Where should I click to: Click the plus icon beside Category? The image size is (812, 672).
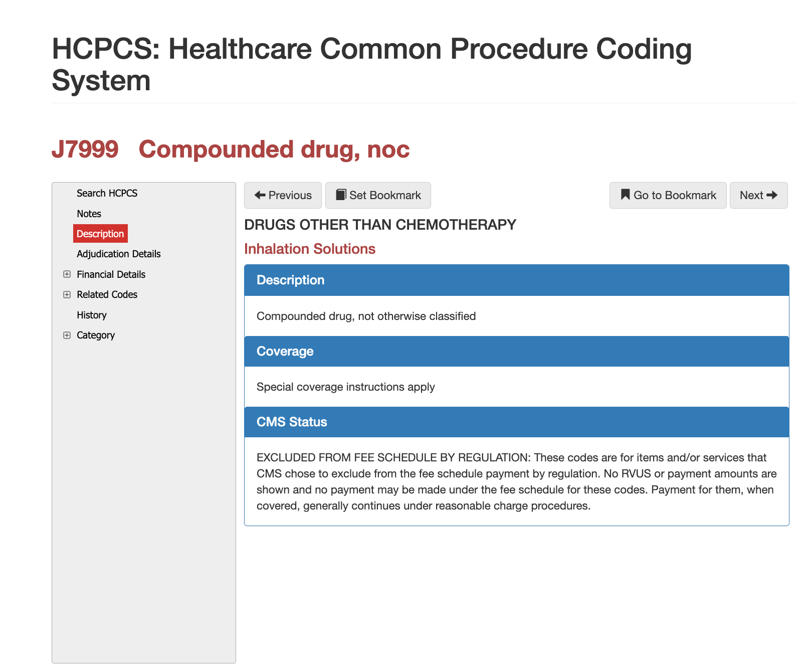pos(67,335)
